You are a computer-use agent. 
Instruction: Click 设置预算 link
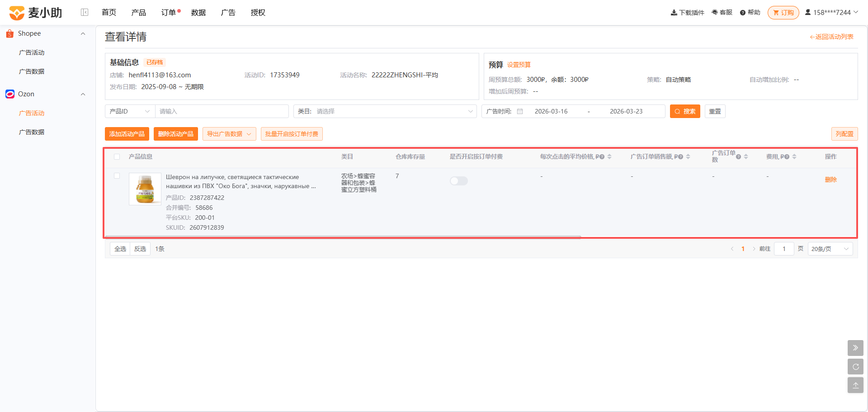click(519, 65)
